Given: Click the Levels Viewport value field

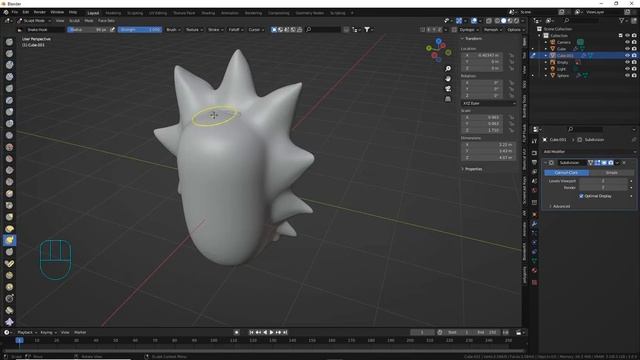Looking at the screenshot, I should 603,181.
